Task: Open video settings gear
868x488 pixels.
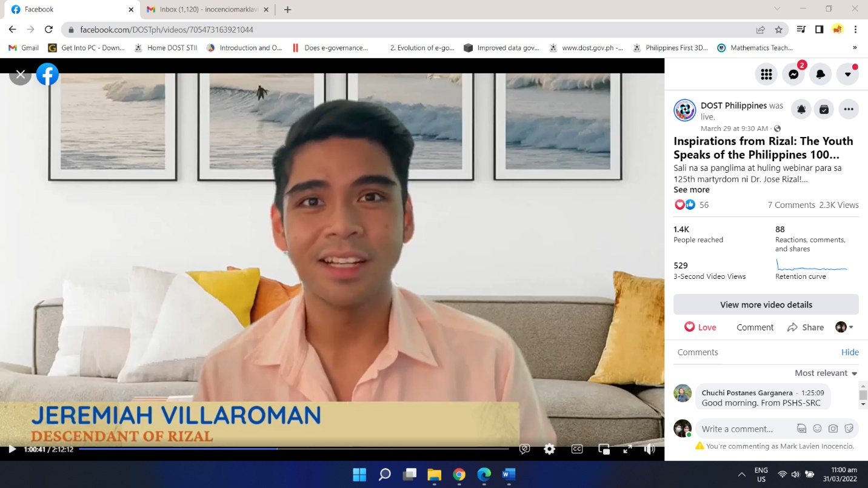Action: pyautogui.click(x=549, y=449)
